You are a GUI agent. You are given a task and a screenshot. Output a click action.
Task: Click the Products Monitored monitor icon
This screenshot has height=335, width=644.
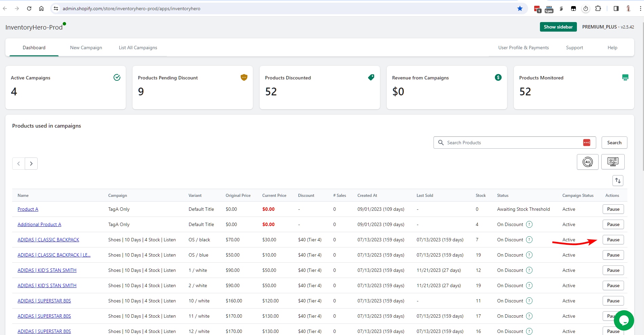[625, 77]
